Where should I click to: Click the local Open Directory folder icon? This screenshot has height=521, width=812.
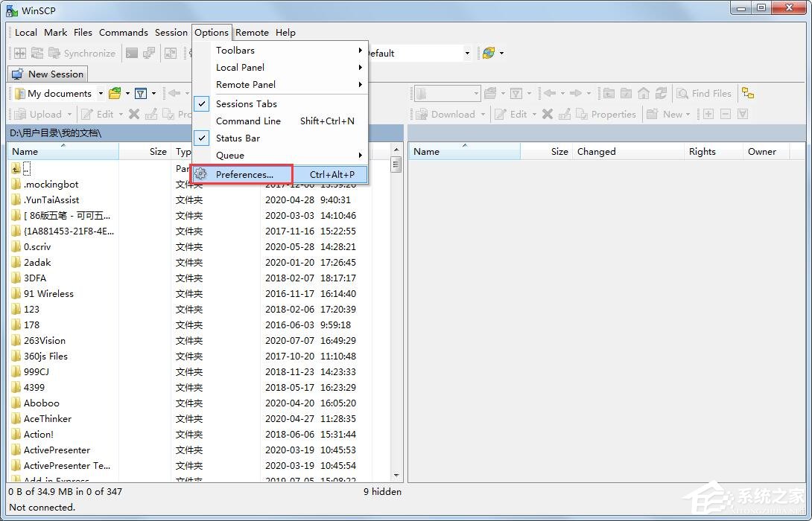[115, 93]
